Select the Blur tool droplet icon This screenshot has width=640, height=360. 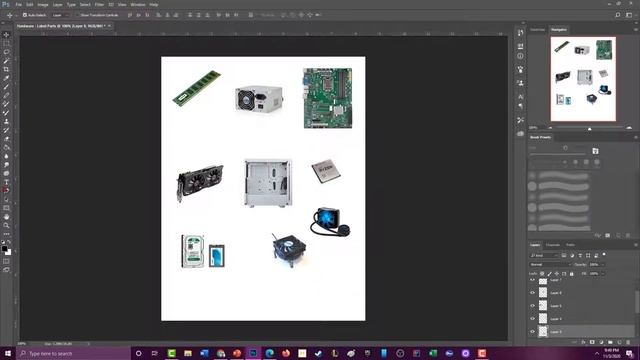6,156
